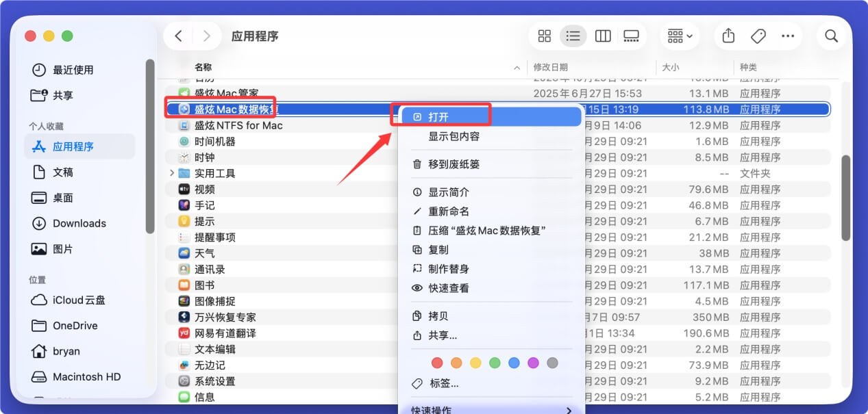Screen dimensions: 868x414
Task: Switch Finder to icon view mode
Action: pyautogui.click(x=545, y=36)
